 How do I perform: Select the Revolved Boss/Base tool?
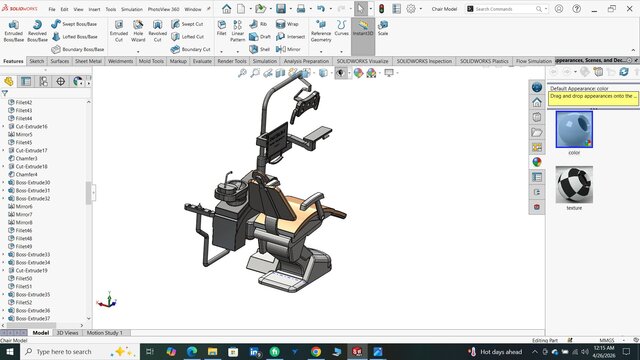37,31
